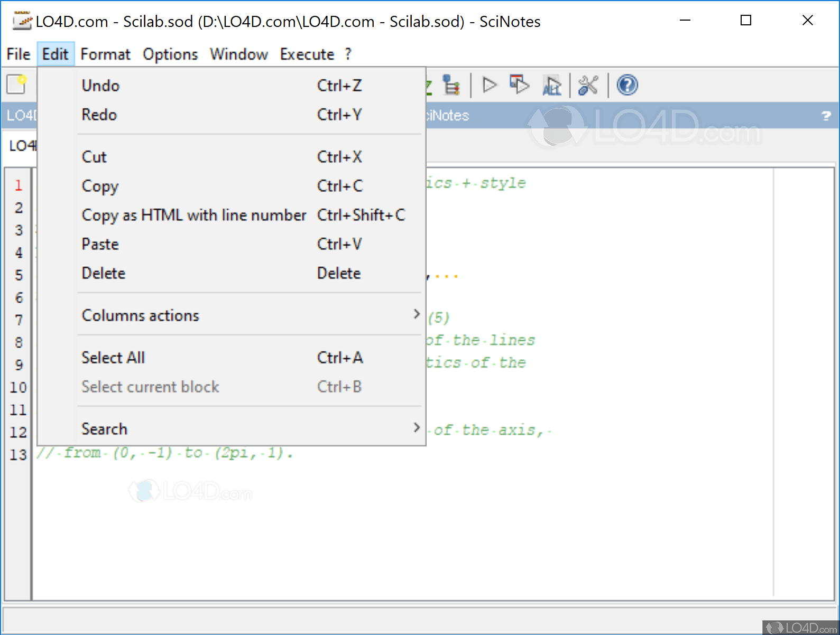Click the Save and execute icon
This screenshot has width=840, height=635.
tap(519, 85)
